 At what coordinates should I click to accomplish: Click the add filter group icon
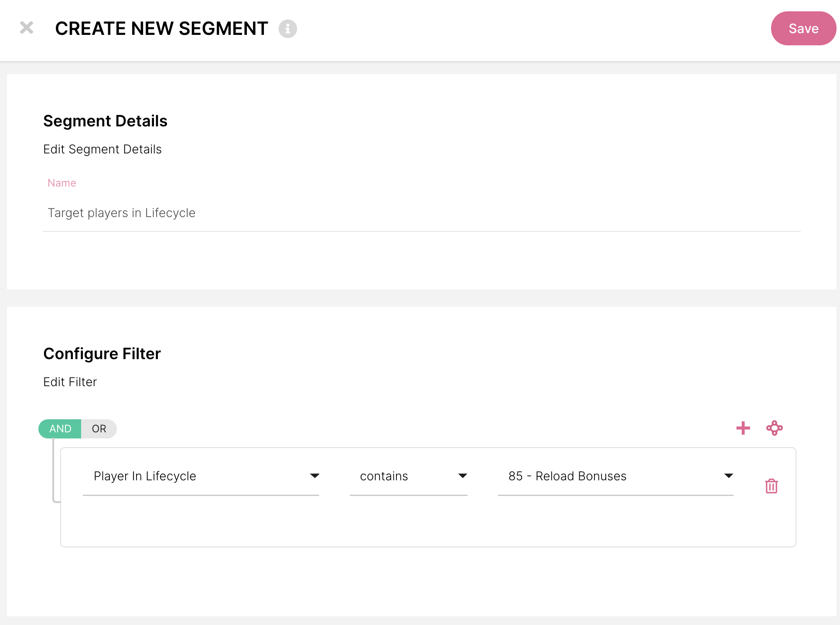click(x=774, y=428)
